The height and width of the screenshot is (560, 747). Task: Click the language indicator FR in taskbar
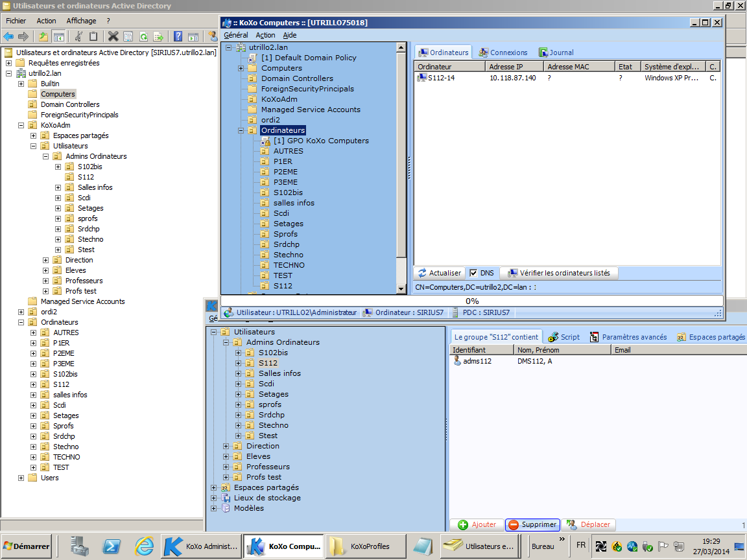pyautogui.click(x=581, y=545)
